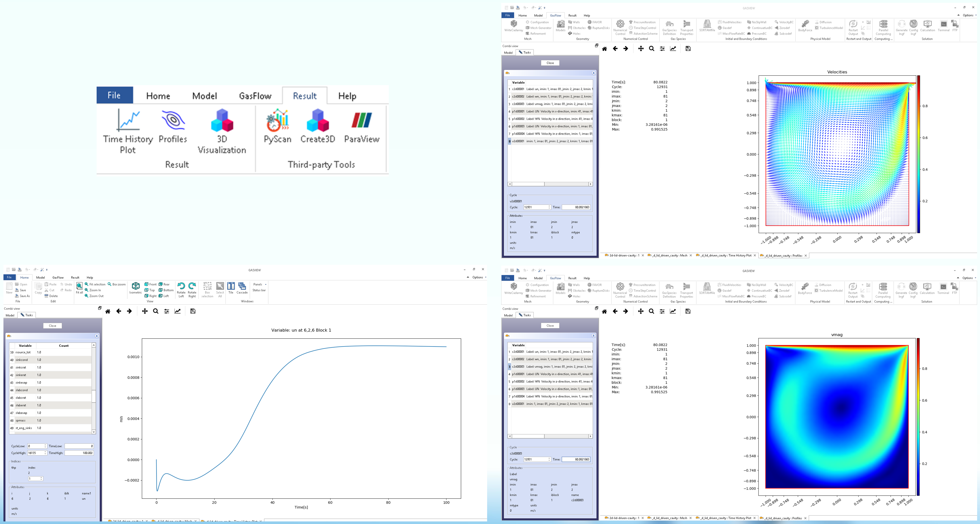This screenshot has width=980, height=524.
Task: Open Result tab in top-right window
Action: pos(573,16)
